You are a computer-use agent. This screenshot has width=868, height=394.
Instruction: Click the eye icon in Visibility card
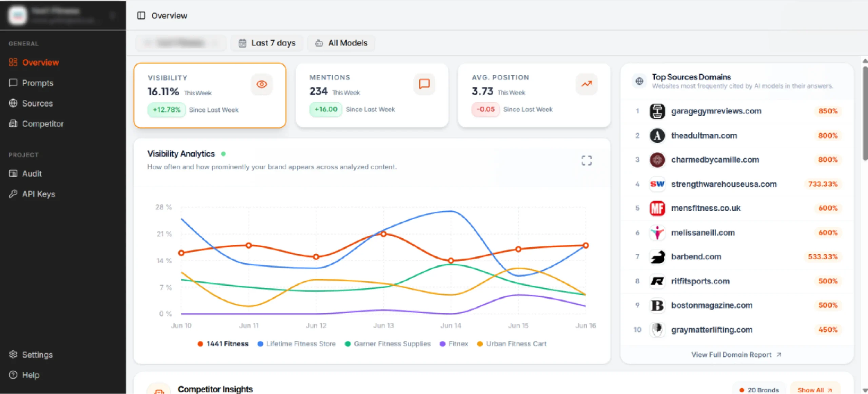pyautogui.click(x=261, y=84)
